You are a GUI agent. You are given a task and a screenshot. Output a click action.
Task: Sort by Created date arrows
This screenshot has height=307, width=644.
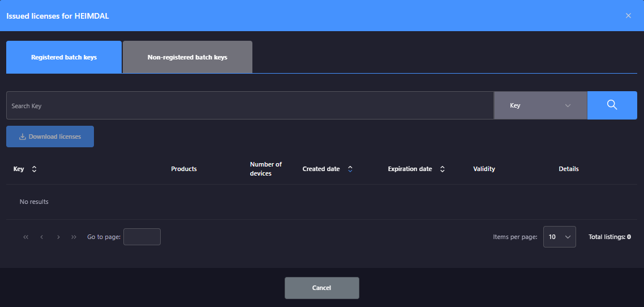(350, 169)
